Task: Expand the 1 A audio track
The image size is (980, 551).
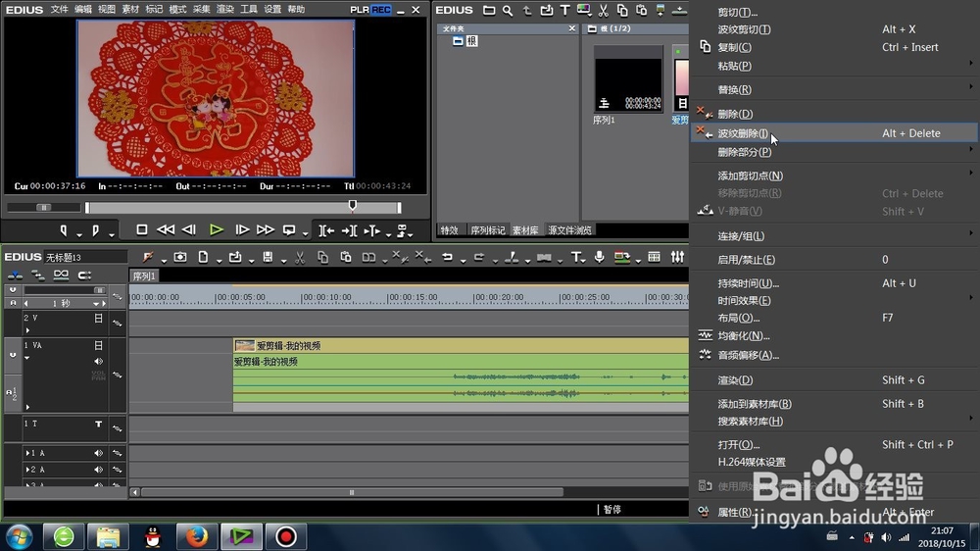Action: pos(27,453)
